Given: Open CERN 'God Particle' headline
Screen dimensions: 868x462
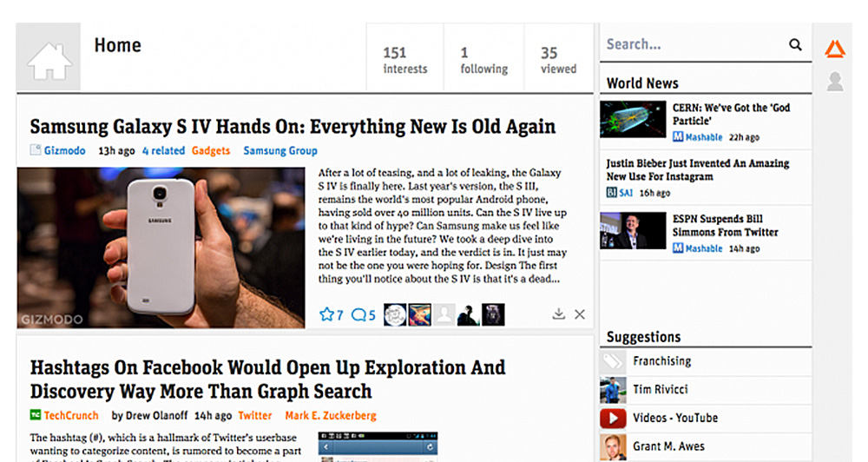Looking at the screenshot, I should point(731,114).
